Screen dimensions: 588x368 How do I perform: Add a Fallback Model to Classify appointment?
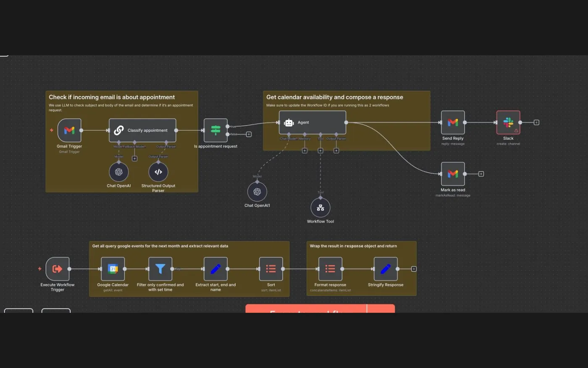[x=134, y=159]
